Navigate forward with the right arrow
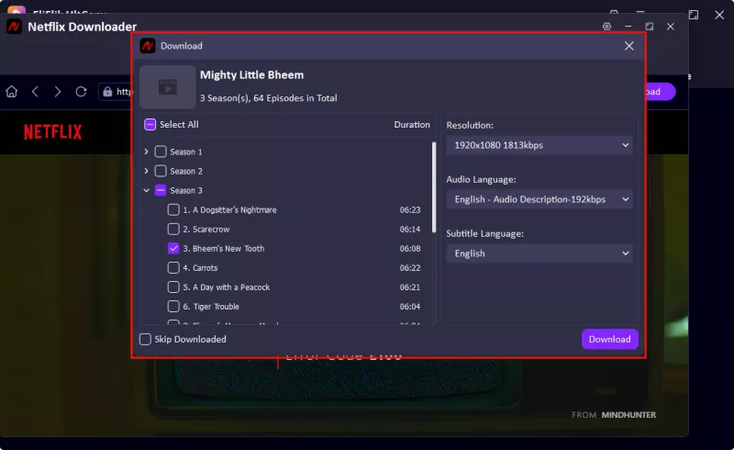 coord(58,91)
